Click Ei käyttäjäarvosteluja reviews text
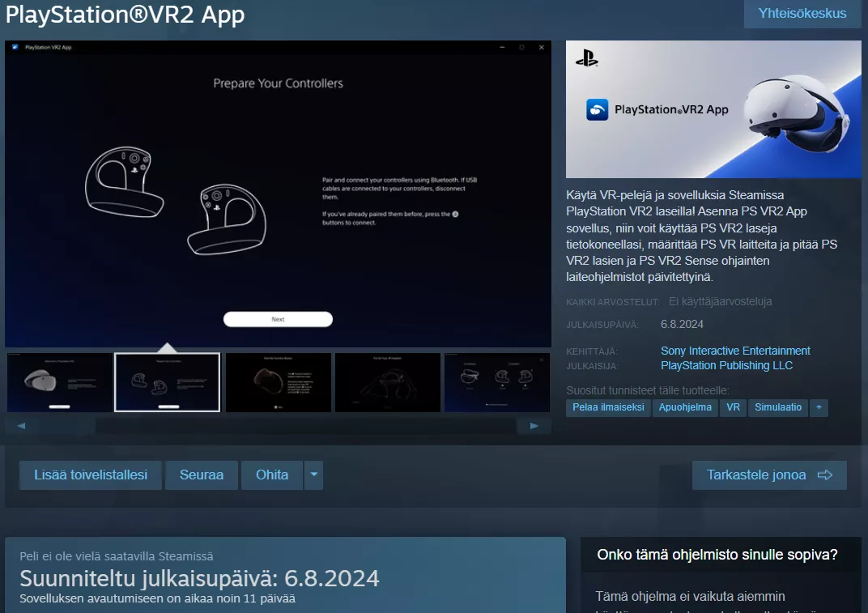The width and height of the screenshot is (868, 613). click(720, 302)
